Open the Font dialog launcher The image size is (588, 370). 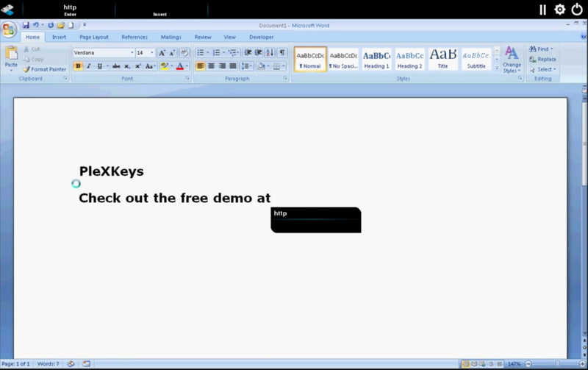(187, 78)
